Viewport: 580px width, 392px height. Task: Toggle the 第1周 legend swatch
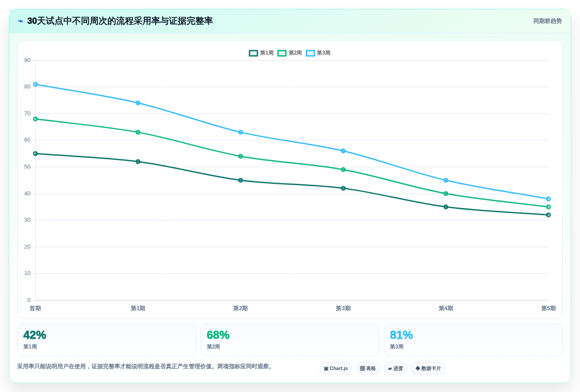pyautogui.click(x=253, y=53)
